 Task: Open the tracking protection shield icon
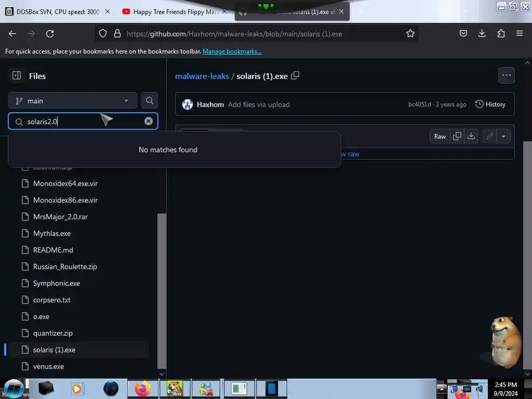click(x=103, y=34)
